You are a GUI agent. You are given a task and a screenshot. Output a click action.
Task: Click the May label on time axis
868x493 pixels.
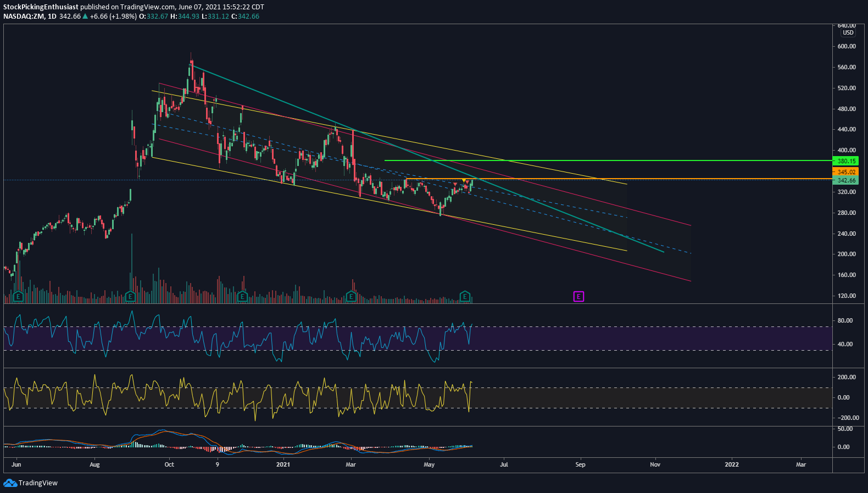429,464
